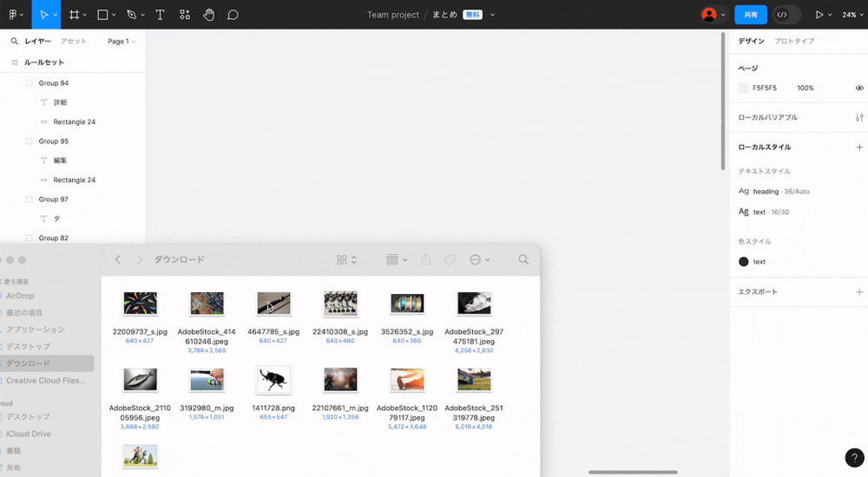This screenshot has height=477, width=868.
Task: Click the まとめ file name
Action: point(444,15)
